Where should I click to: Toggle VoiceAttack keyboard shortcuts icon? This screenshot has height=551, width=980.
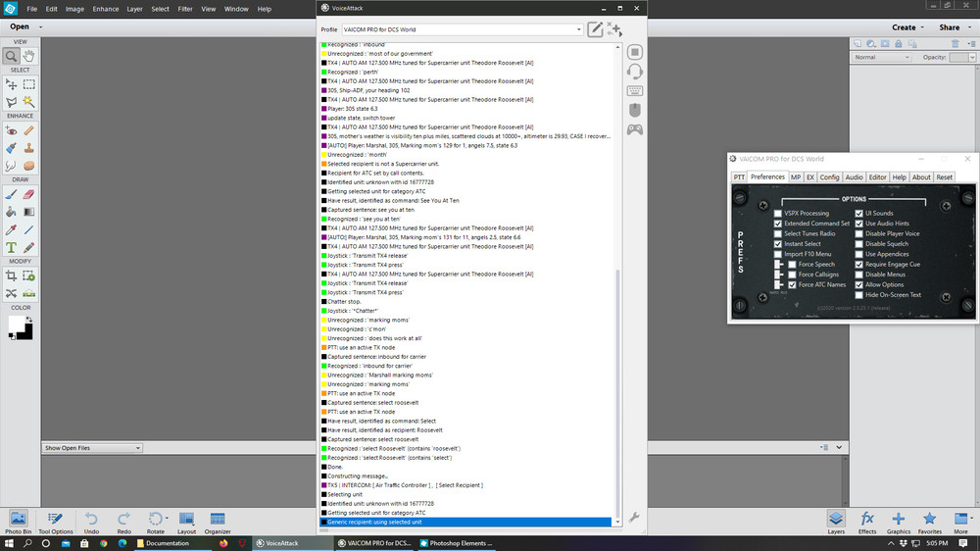click(x=634, y=91)
